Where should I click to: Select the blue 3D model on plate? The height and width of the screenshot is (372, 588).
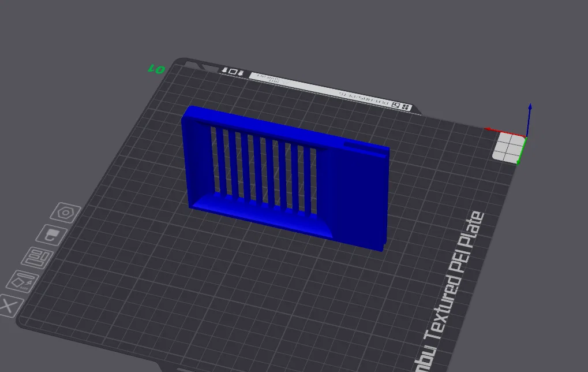[x=286, y=177]
